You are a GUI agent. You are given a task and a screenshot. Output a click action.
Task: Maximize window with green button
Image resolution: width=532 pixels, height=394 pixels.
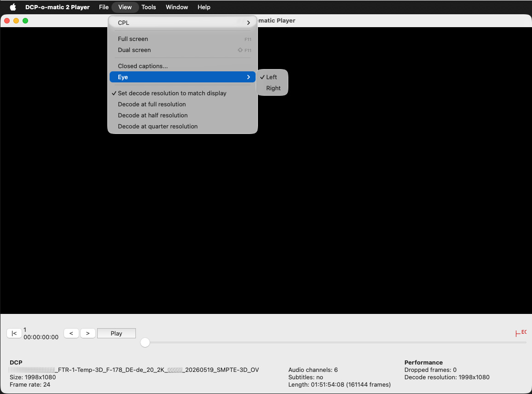click(x=25, y=21)
